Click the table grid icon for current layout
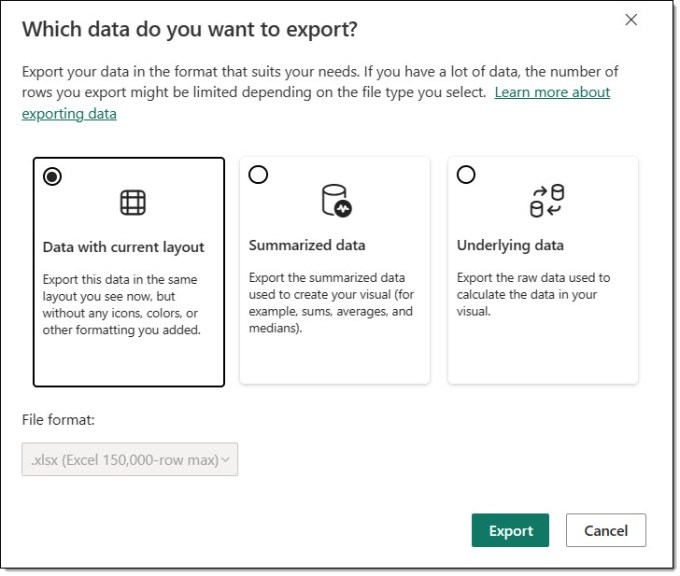The width and height of the screenshot is (680, 576). pos(133,203)
